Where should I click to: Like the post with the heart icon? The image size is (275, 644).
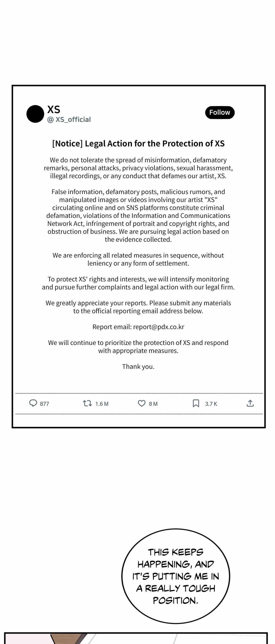click(142, 403)
